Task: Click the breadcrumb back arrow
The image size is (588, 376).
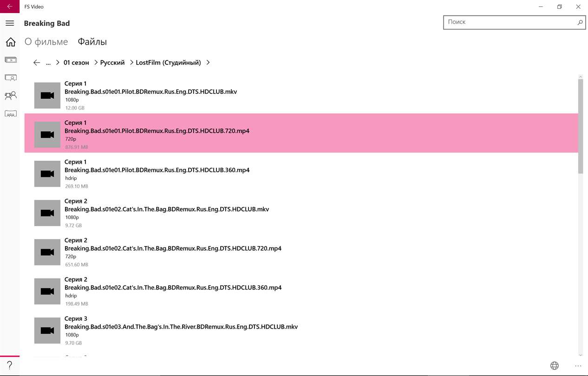Action: point(37,63)
